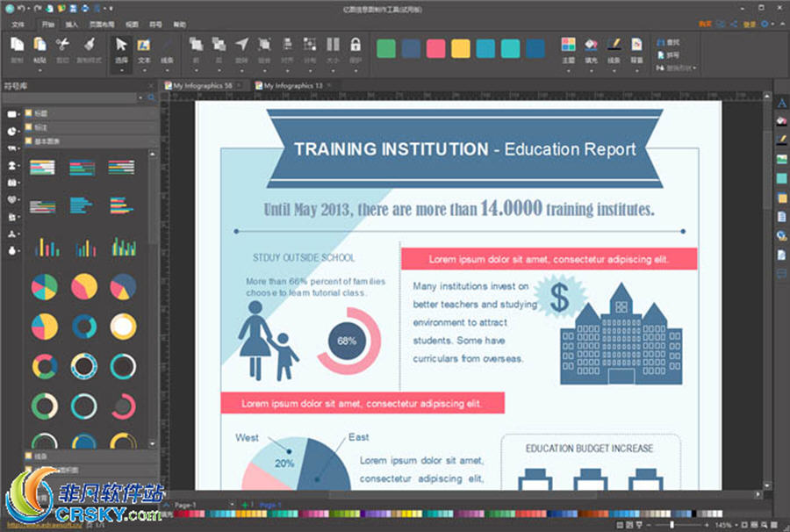Click the Cut scissors icon
The image size is (790, 532).
62,45
